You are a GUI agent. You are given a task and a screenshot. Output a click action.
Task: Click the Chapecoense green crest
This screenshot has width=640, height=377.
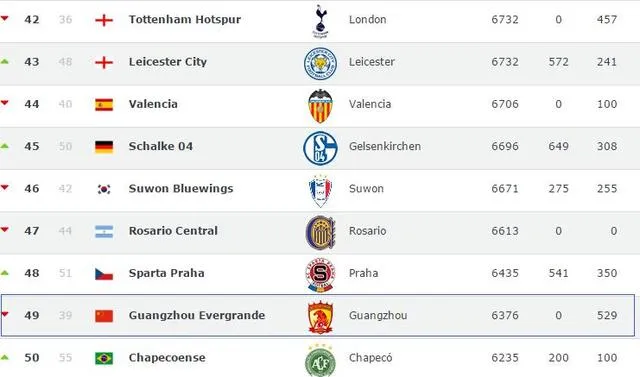pyautogui.click(x=320, y=360)
